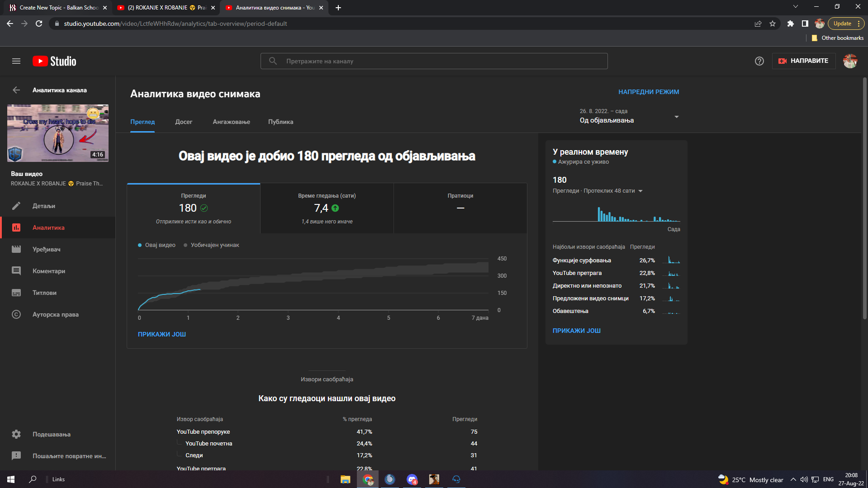Toggle the browser side panel icon
868x488 pixels.
point(805,24)
